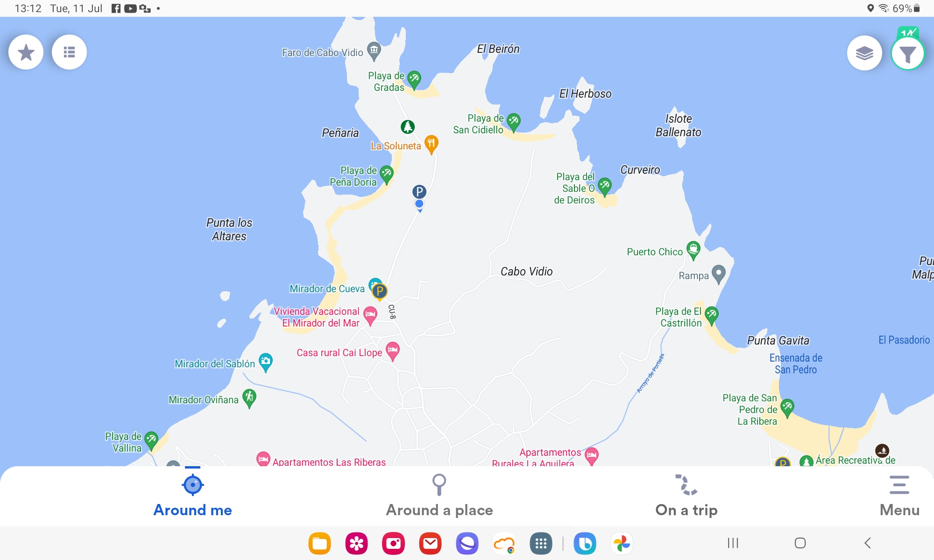Open the layers/map type panel
This screenshot has width=934, height=560.
point(864,52)
